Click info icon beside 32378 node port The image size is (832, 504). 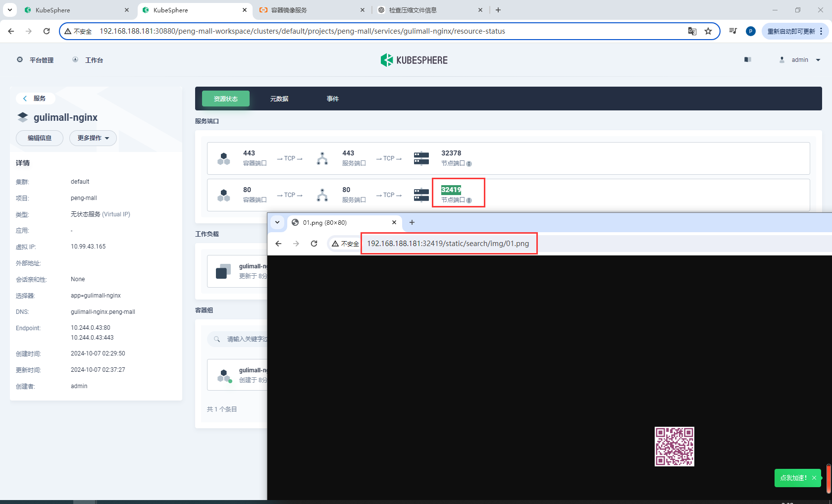(469, 164)
